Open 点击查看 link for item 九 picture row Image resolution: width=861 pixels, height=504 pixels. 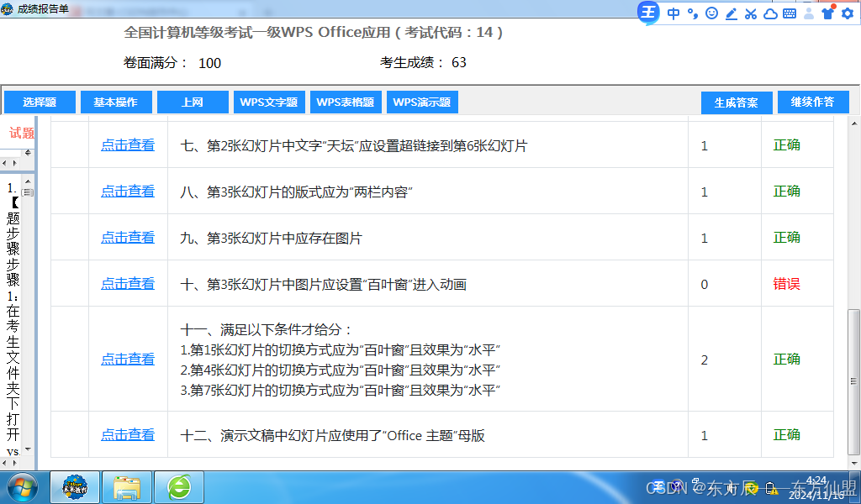[x=128, y=238]
